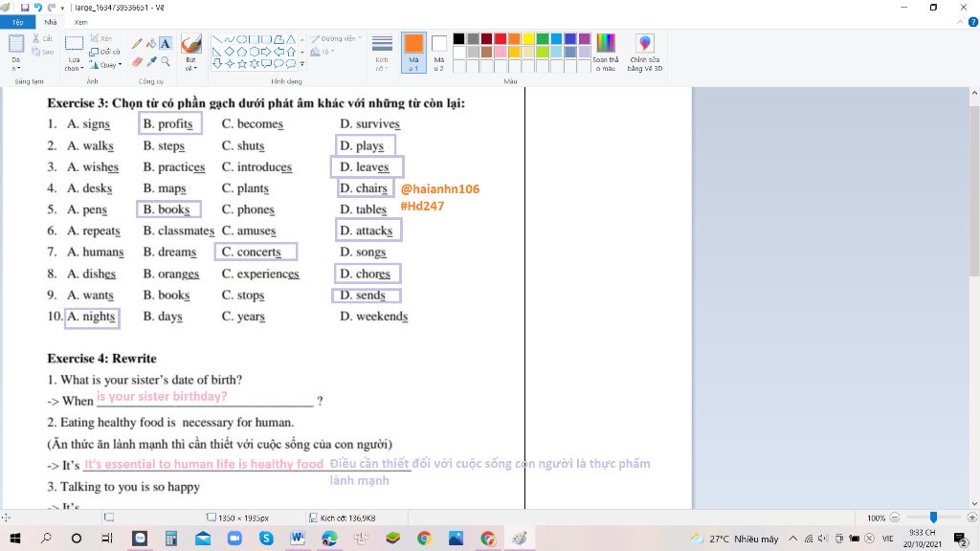Click Edit with Paint 3D button
The width and height of the screenshot is (980, 551).
pyautogui.click(x=645, y=53)
